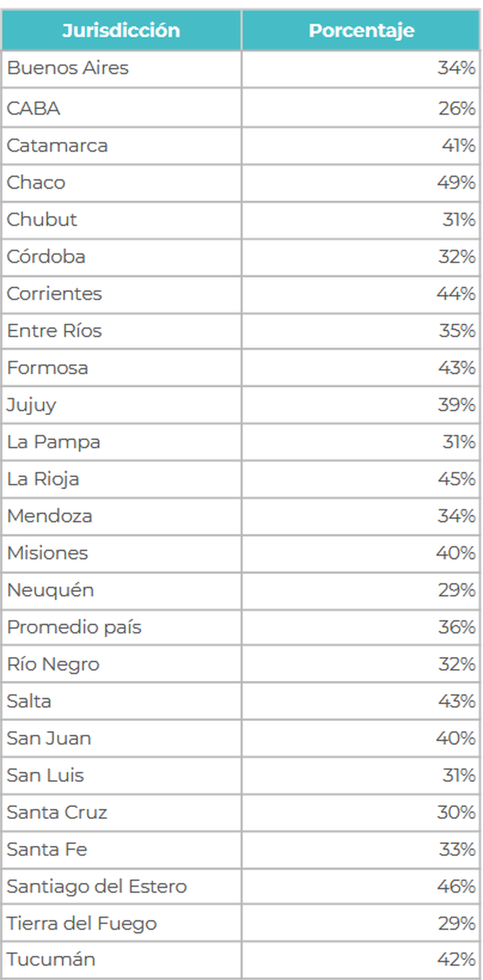The image size is (483, 980).
Task: Click Chaco's 49% percentage cell
Action: pyautogui.click(x=456, y=182)
